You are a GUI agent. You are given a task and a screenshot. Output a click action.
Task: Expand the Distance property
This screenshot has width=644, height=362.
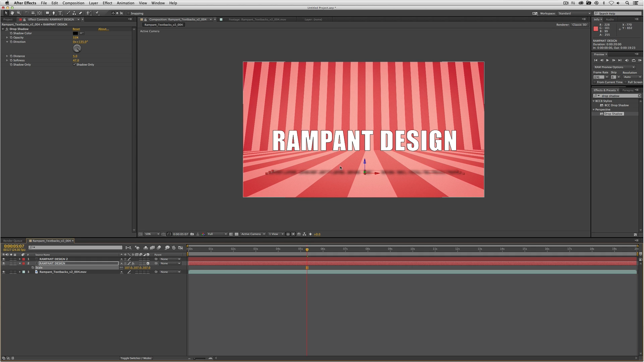7,56
